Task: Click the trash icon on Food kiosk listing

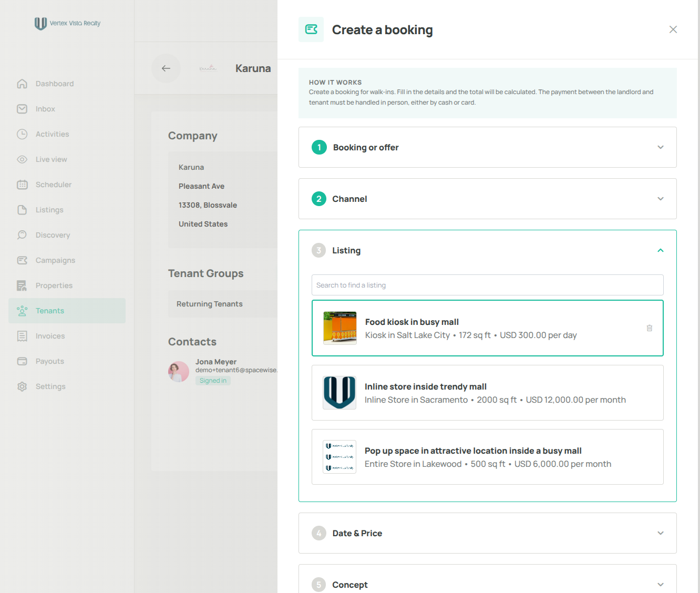Action: pos(650,328)
